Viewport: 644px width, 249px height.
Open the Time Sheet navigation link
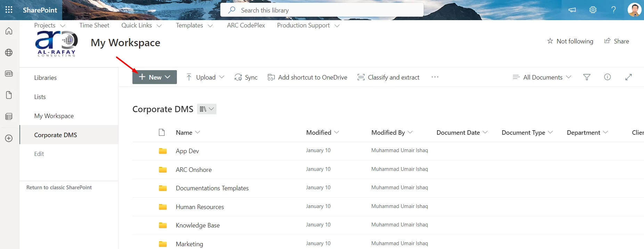pyautogui.click(x=94, y=25)
